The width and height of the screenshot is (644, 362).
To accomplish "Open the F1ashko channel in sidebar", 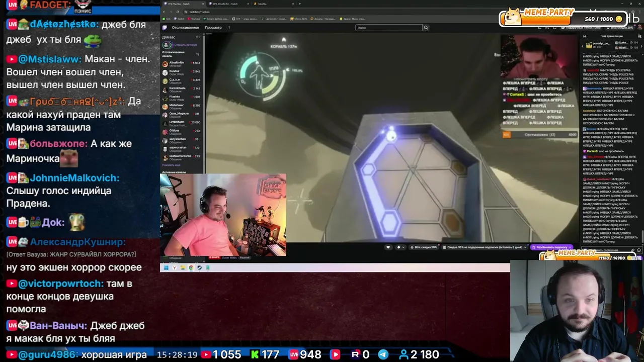I will click(x=181, y=98).
